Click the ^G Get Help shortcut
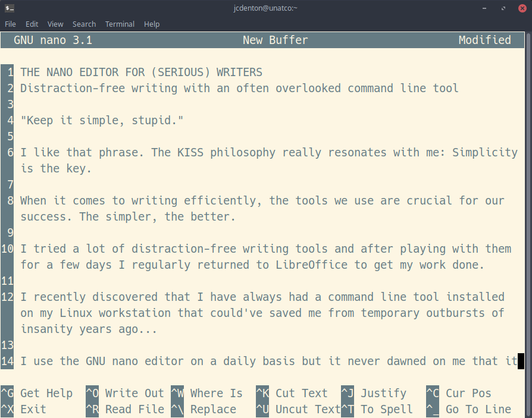532x418 pixels. coord(37,393)
